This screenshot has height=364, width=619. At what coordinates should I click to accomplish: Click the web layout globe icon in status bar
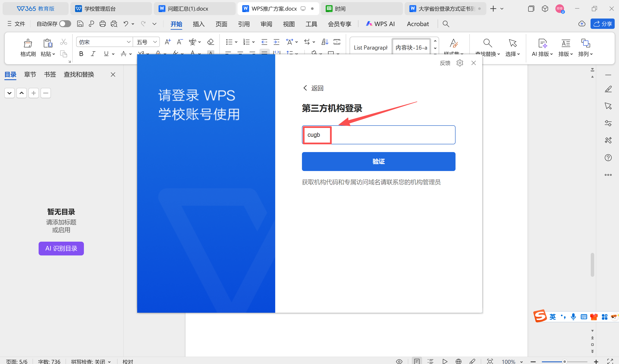coord(458,361)
